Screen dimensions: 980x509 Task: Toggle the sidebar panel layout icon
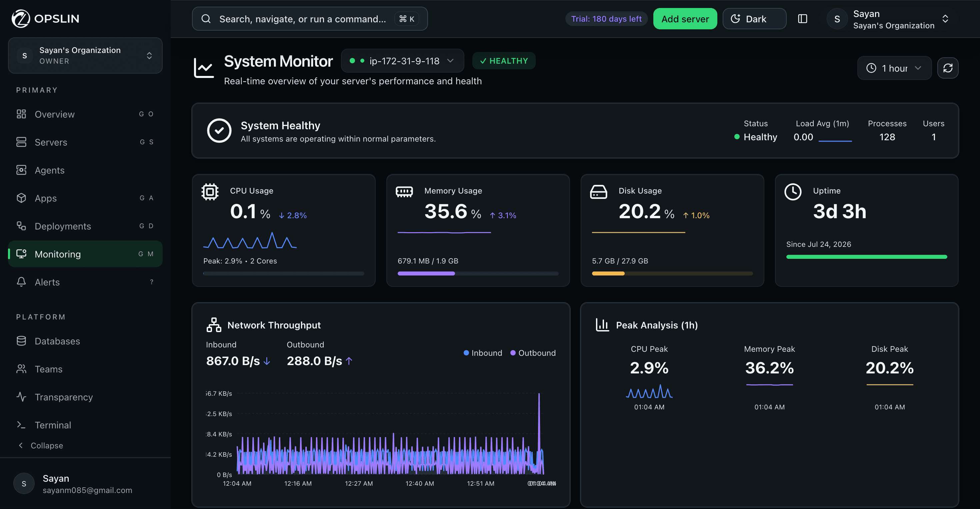[802, 19]
